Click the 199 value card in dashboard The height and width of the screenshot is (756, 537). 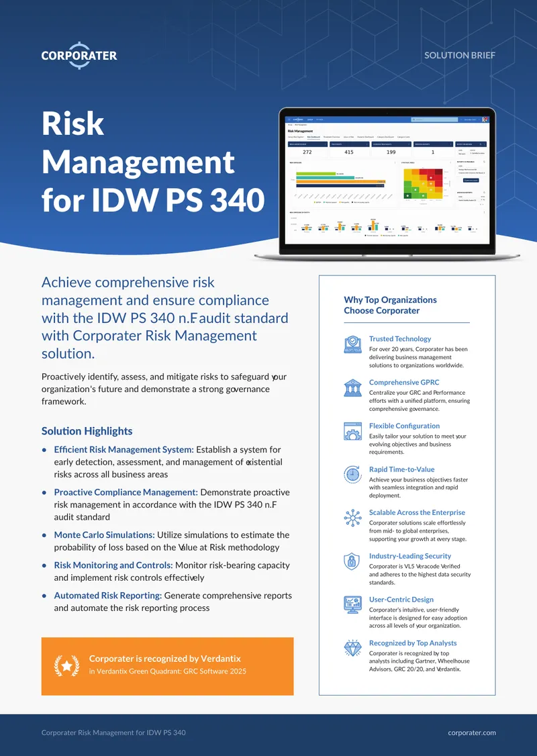pyautogui.click(x=391, y=150)
